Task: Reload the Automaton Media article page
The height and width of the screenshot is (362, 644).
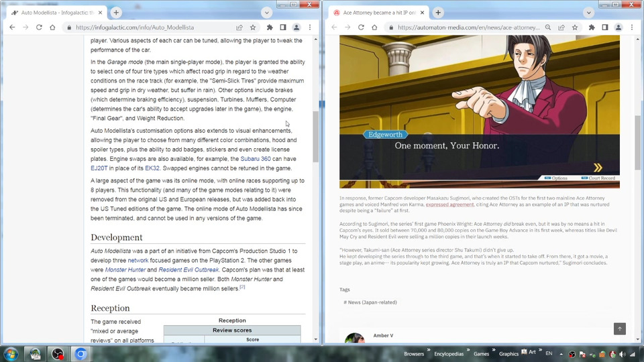Action: tap(361, 27)
